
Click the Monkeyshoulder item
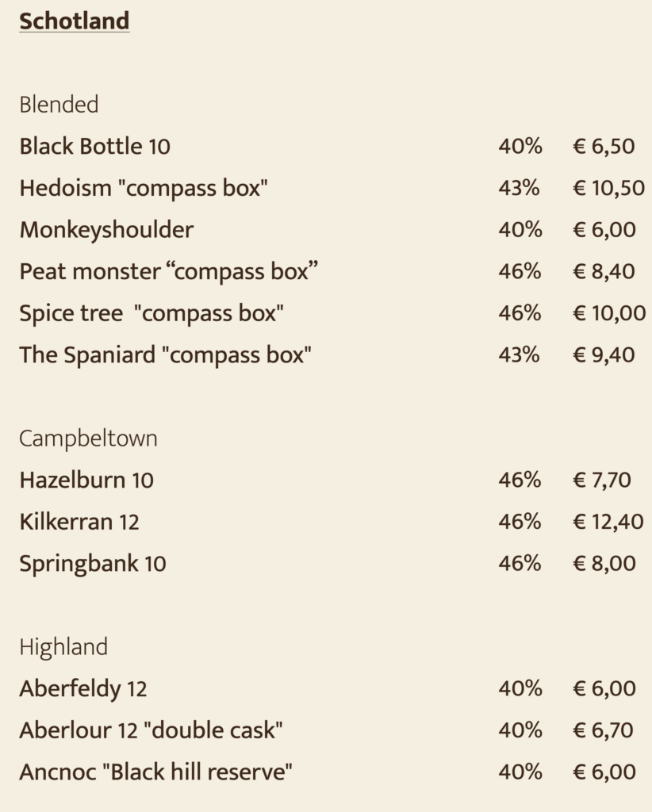click(x=106, y=230)
